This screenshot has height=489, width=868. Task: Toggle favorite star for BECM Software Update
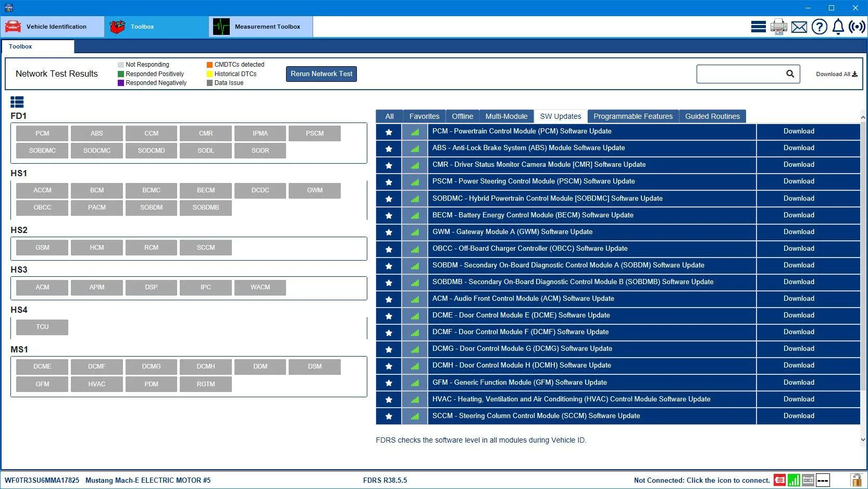(389, 215)
